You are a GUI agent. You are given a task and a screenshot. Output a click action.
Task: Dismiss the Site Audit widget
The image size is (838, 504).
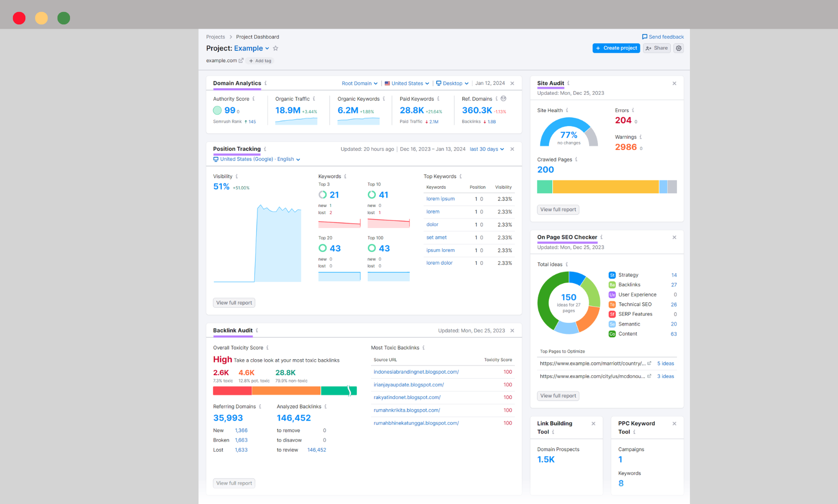[x=675, y=83]
